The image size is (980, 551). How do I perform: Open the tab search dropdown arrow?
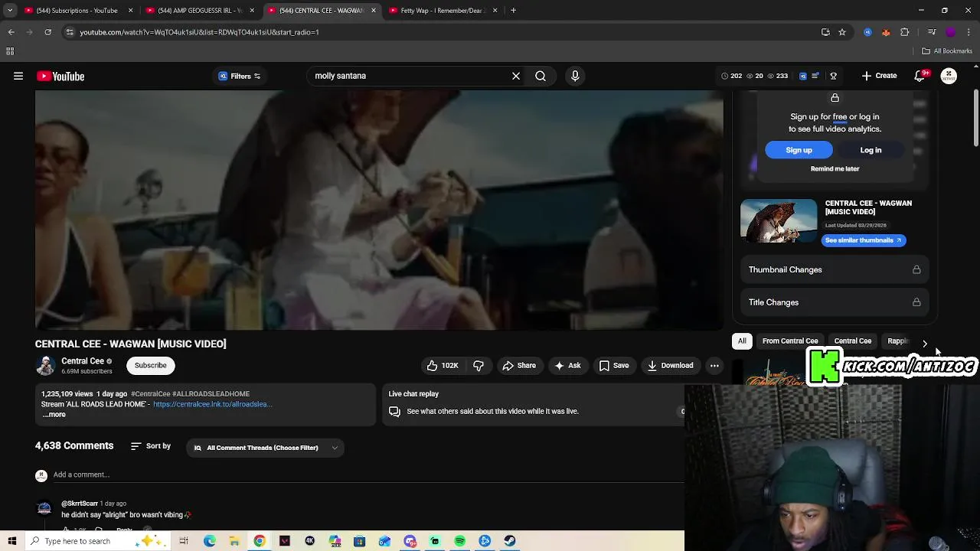click(10, 11)
